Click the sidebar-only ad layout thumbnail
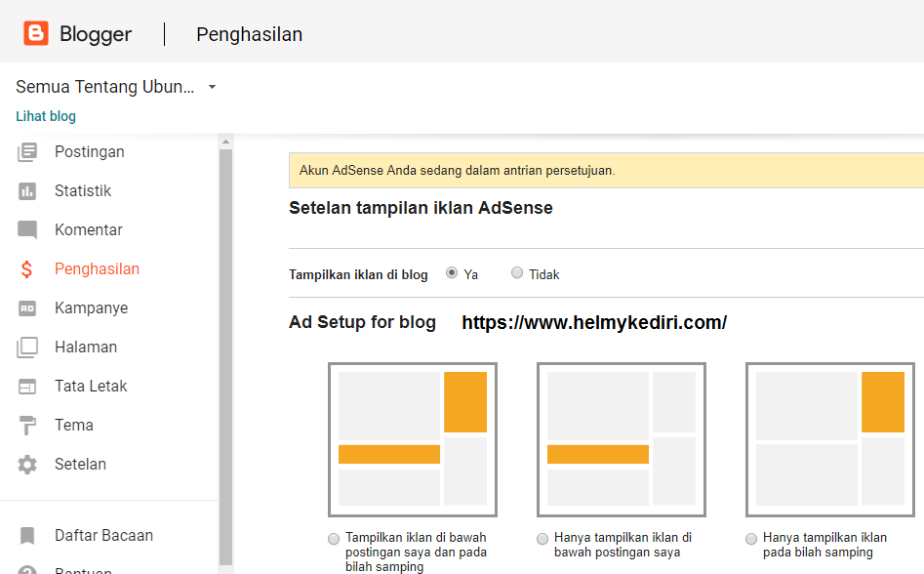The width and height of the screenshot is (924, 574). point(829,439)
